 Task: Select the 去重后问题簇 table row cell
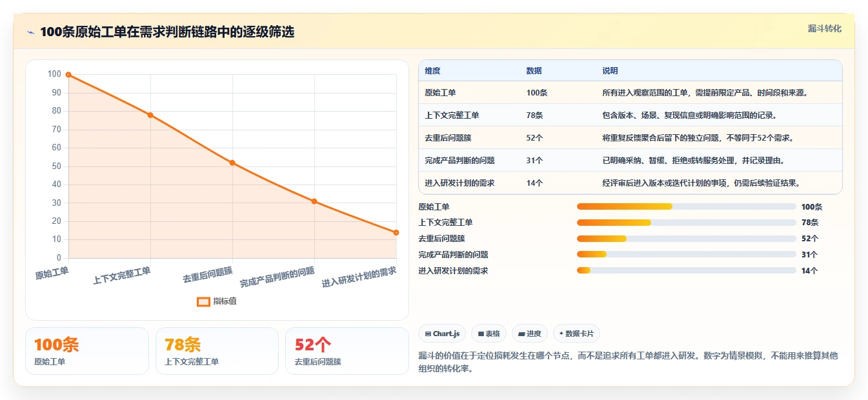(448, 138)
